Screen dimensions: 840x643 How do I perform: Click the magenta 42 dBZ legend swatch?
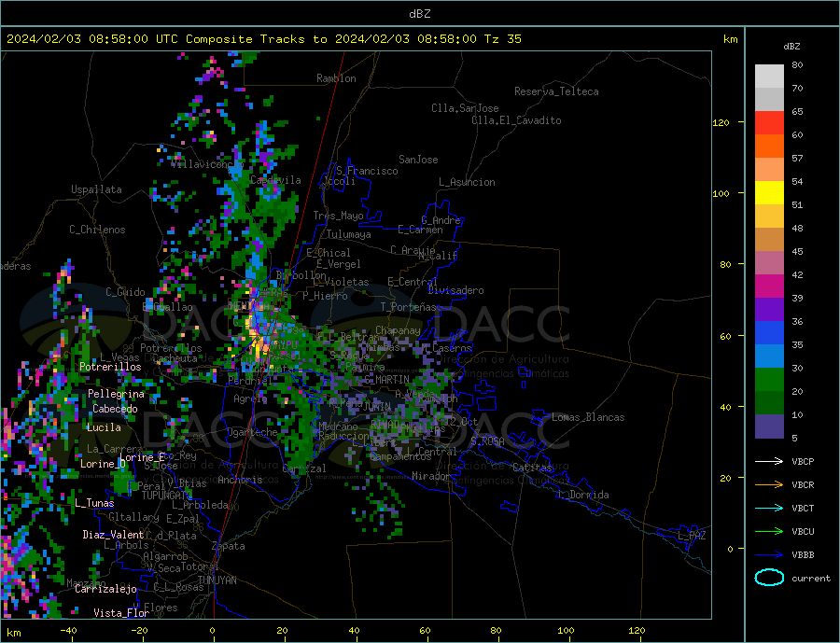click(769, 287)
